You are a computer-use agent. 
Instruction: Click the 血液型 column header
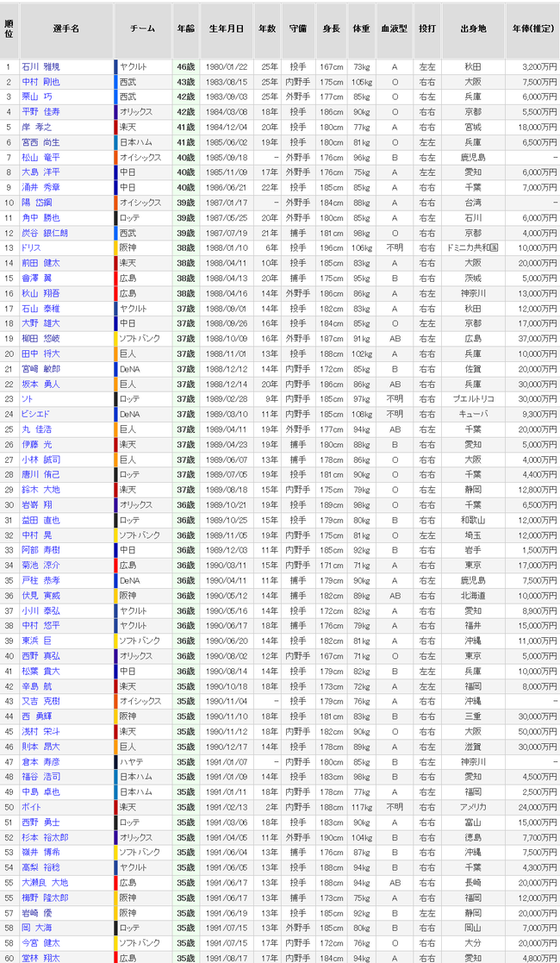pyautogui.click(x=395, y=28)
